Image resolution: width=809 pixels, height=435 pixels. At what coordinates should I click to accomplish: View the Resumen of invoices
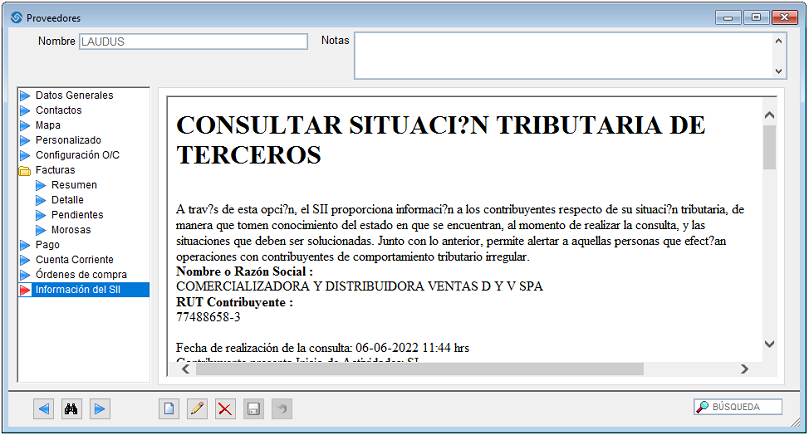(74, 185)
